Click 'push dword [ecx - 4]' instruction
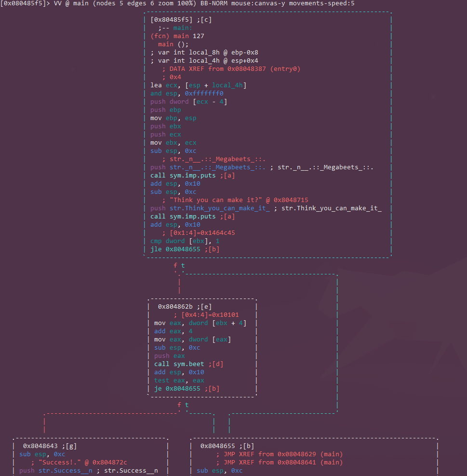 [189, 102]
